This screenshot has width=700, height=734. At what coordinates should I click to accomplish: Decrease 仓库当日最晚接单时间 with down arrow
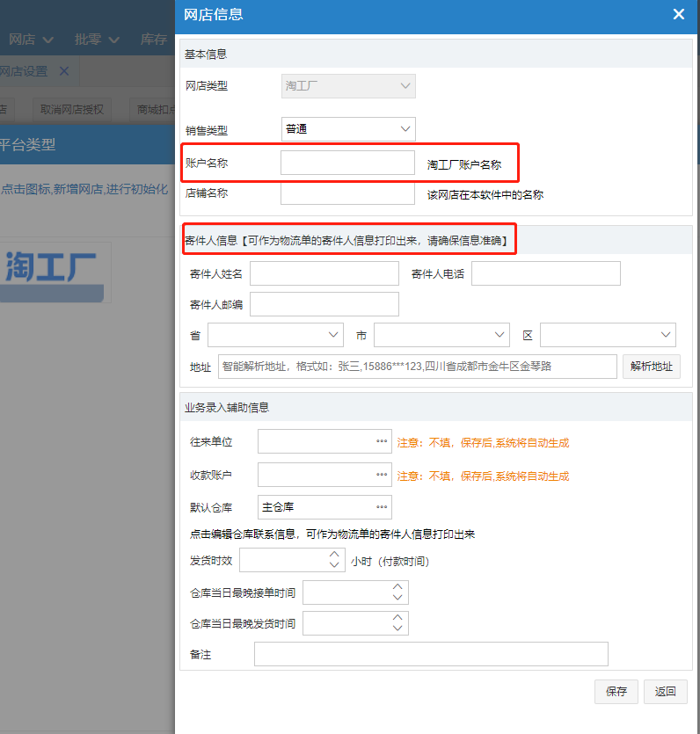[x=397, y=598]
